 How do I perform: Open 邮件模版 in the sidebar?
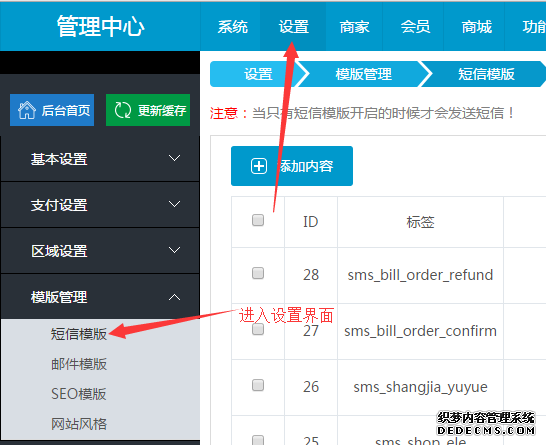[79, 364]
